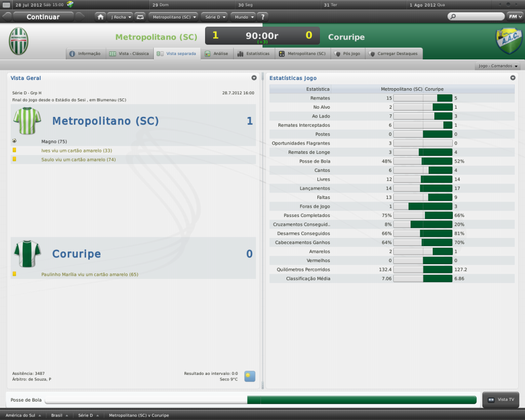Expand the Jogo - Comandos dropdown
This screenshot has height=420, width=525.
click(x=498, y=66)
